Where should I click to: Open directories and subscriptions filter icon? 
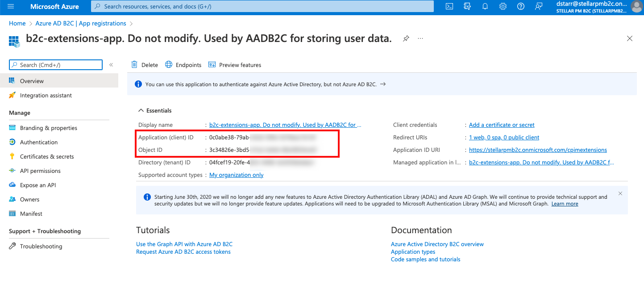click(x=467, y=6)
